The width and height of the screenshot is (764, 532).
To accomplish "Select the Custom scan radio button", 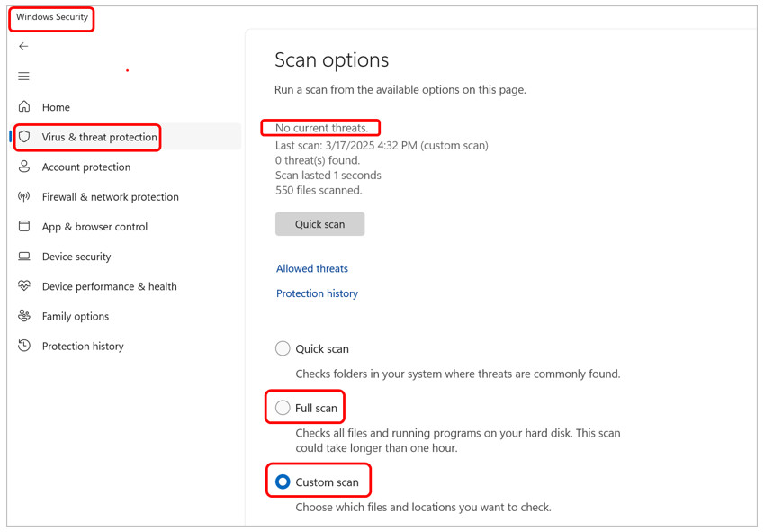I will [x=283, y=482].
